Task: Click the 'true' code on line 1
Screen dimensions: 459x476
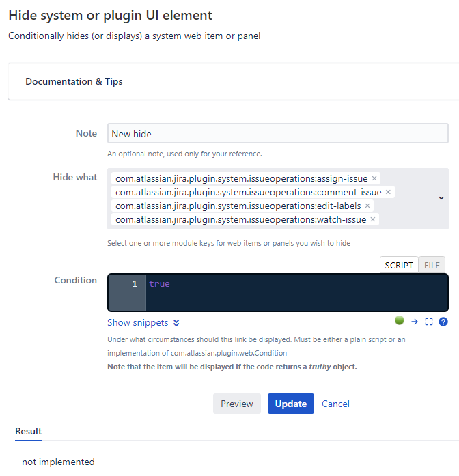Action: pyautogui.click(x=159, y=284)
